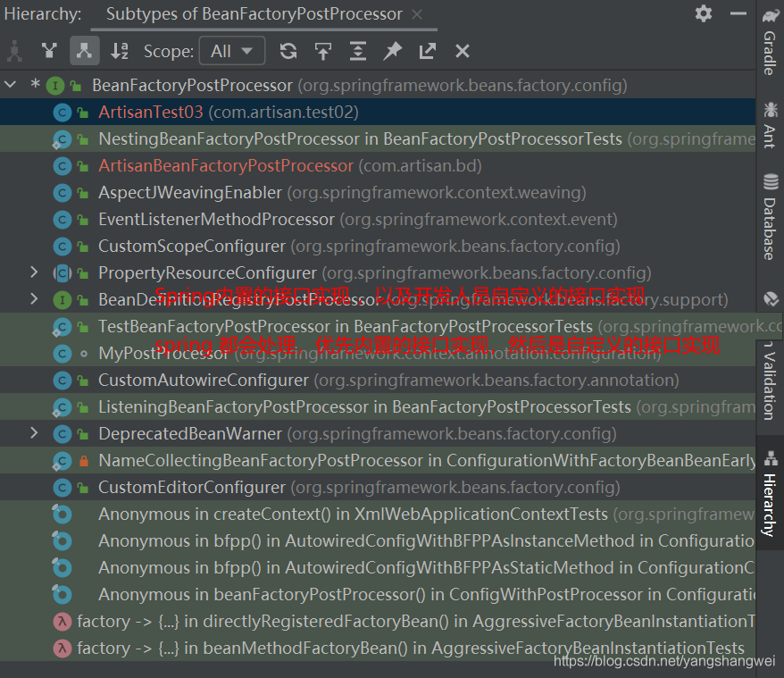
Task: Open the Scope dropdown set to All
Action: (231, 51)
